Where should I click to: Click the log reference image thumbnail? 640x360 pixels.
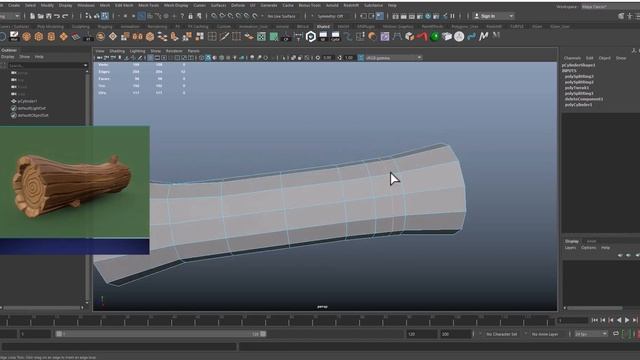tap(75, 182)
